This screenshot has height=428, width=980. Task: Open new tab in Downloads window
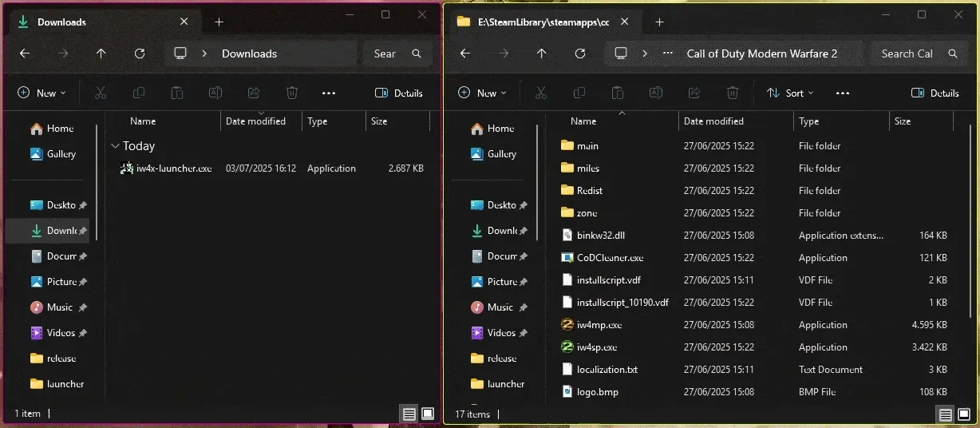point(219,22)
